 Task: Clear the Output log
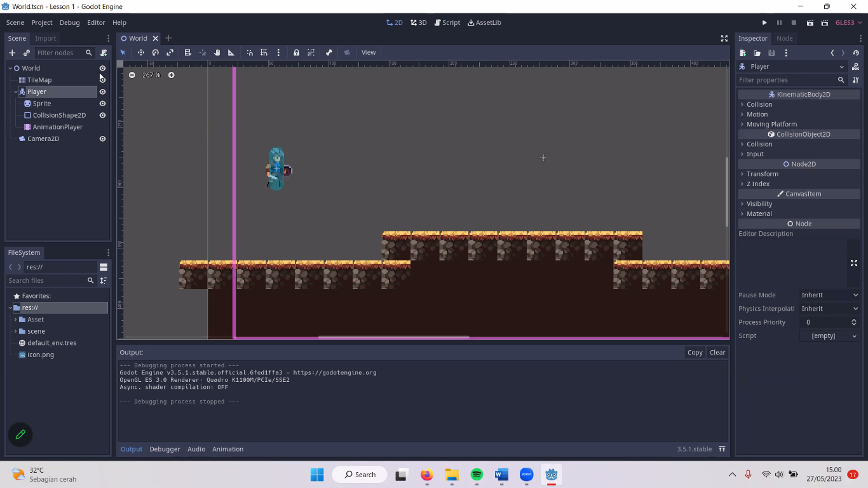[717, 353]
